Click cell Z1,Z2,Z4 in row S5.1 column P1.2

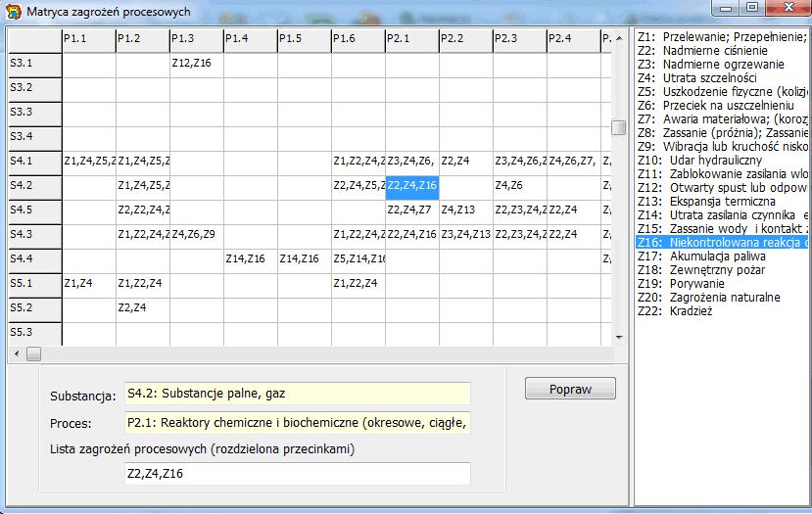[143, 286]
